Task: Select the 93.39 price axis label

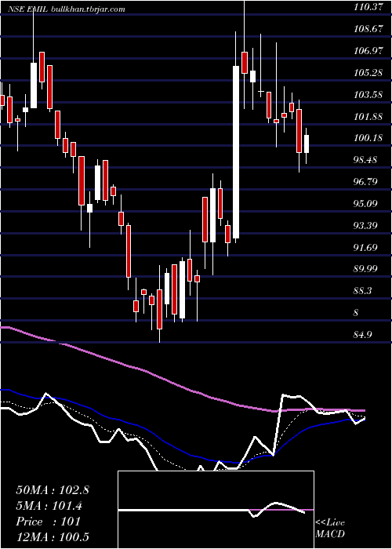Action: (365, 226)
